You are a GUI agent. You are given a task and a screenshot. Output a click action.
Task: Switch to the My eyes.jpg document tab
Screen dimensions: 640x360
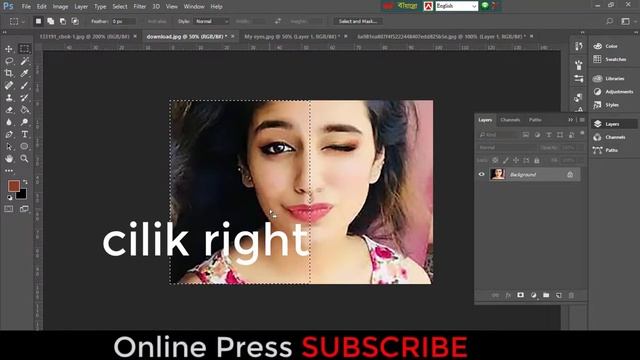tap(291, 36)
